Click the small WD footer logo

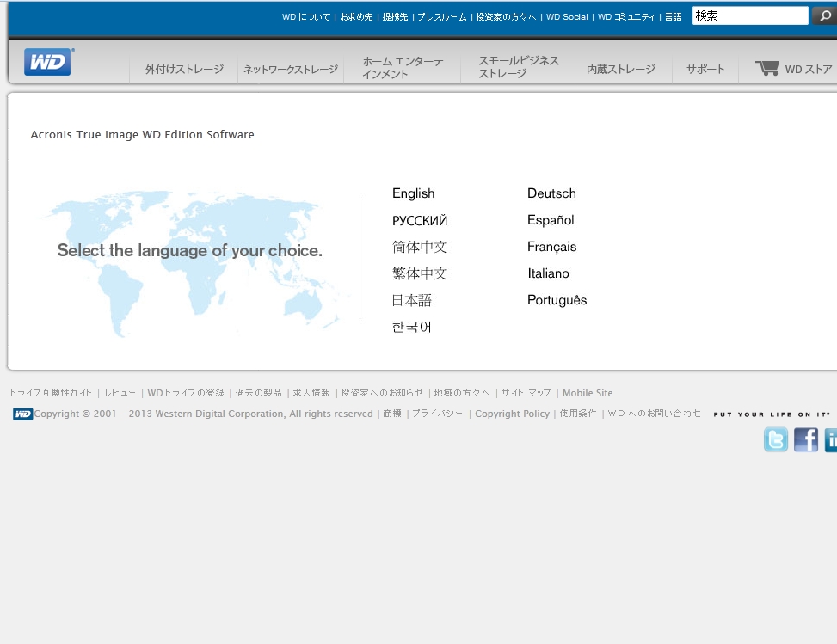click(x=22, y=414)
